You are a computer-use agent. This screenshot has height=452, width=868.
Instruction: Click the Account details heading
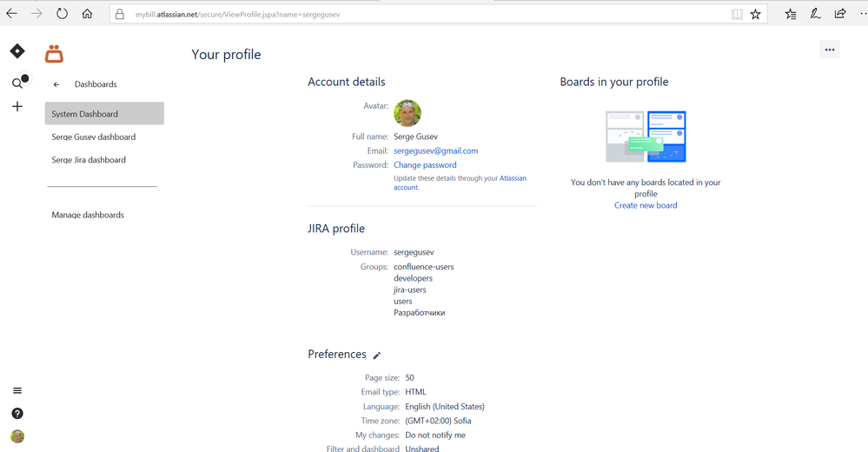point(347,82)
